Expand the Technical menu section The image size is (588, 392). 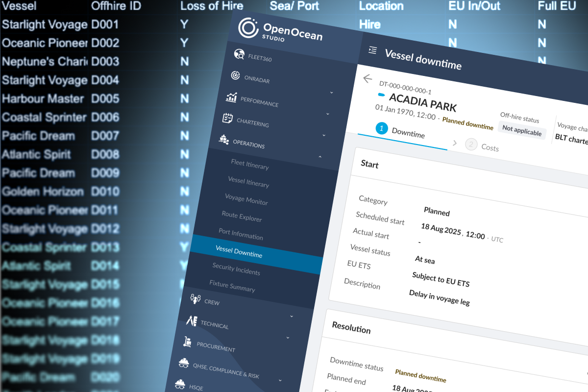tap(292, 316)
